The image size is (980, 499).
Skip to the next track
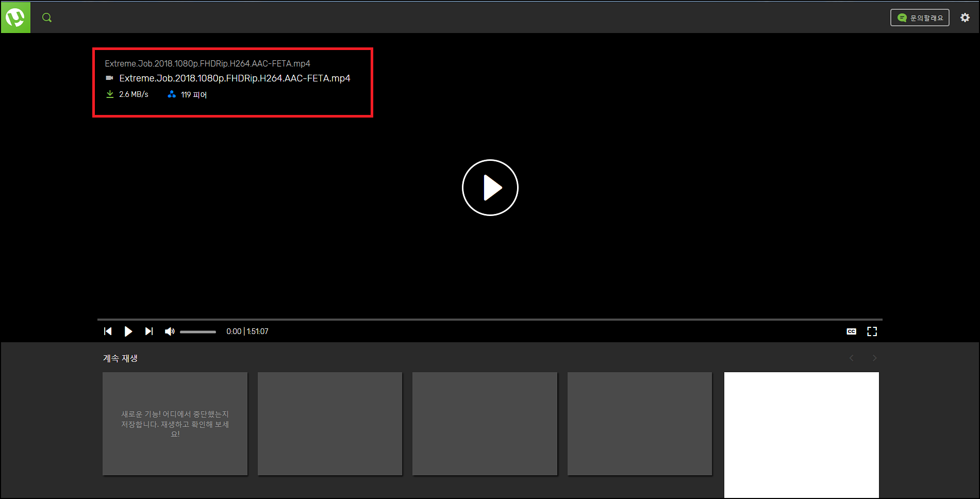click(149, 331)
